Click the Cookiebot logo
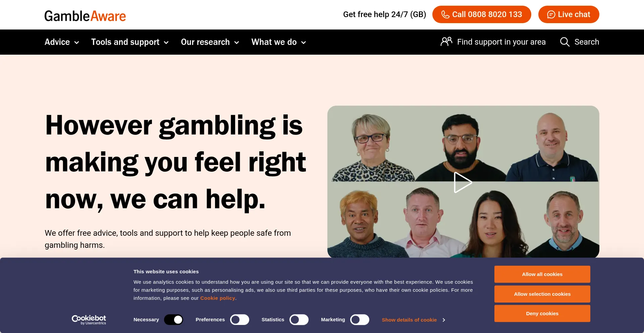Viewport: 644px width, 333px height. pos(89,320)
